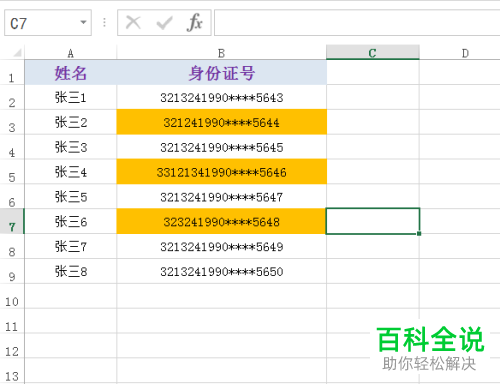The image size is (500, 384).
Task: Select cell containing 张三5
Action: coord(71,197)
